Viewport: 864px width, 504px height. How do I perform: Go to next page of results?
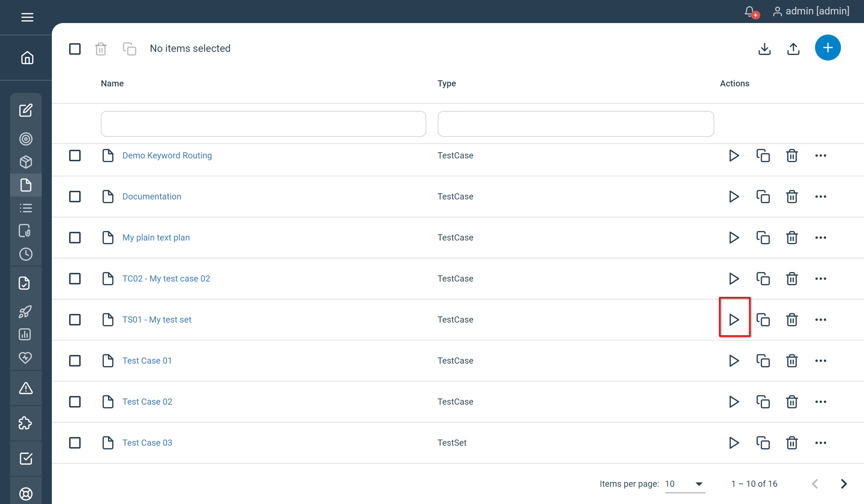(x=843, y=484)
